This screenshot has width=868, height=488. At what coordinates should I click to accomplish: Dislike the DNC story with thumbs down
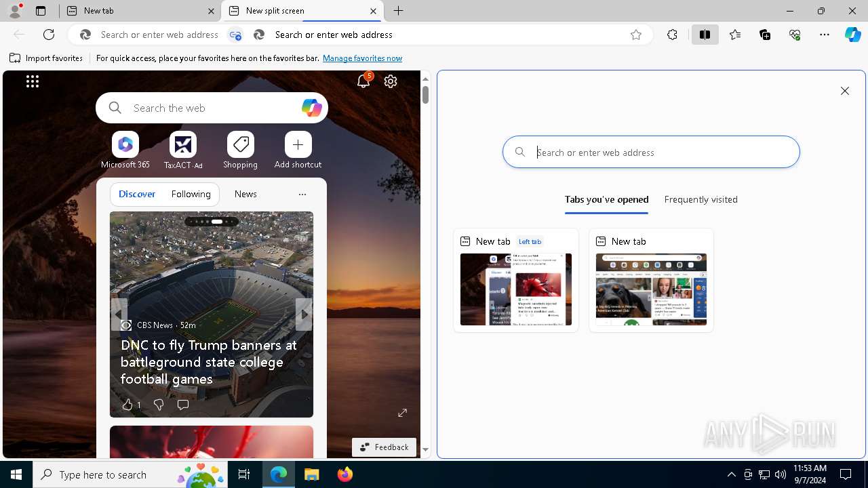point(159,405)
